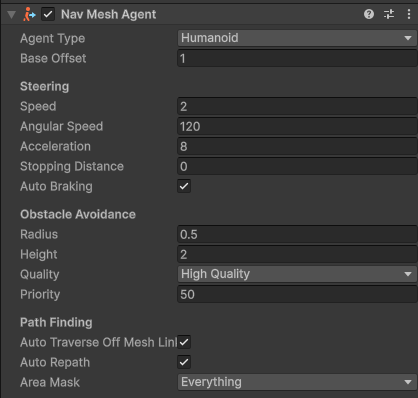Toggle the Auto Braking checkbox

click(184, 186)
